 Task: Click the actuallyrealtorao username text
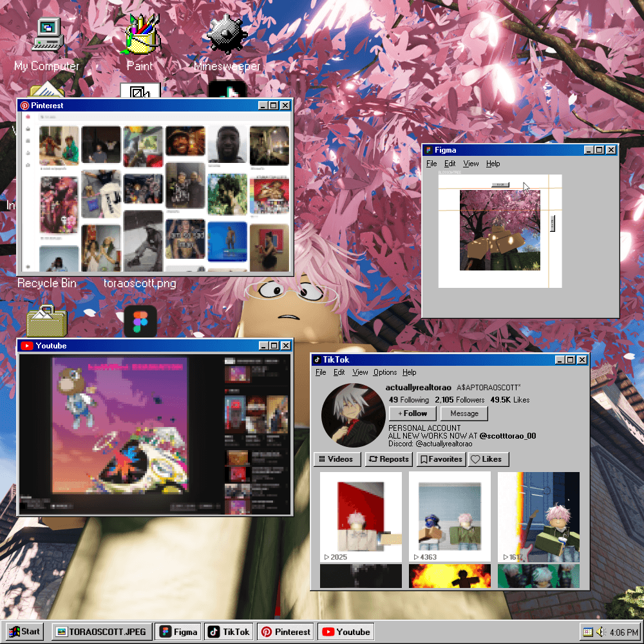click(x=418, y=387)
